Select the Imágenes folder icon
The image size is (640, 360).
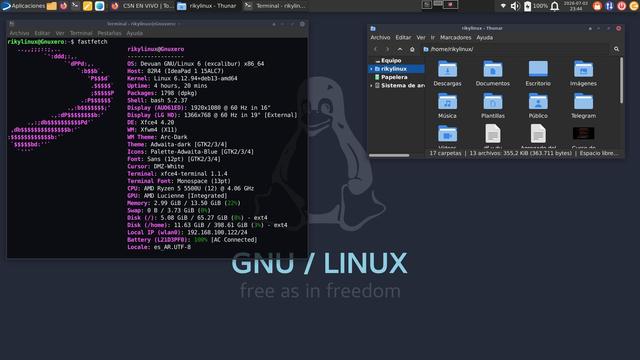click(x=583, y=69)
